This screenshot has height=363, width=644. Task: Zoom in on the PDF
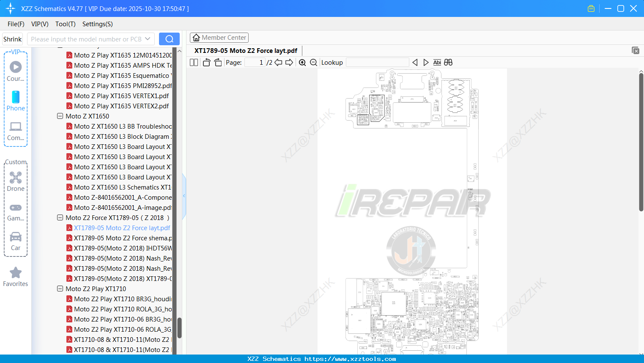pyautogui.click(x=302, y=62)
